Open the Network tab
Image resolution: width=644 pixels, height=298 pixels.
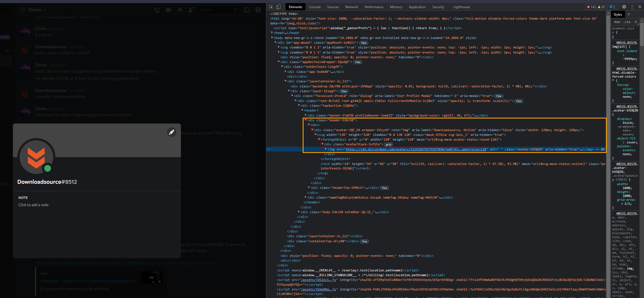coord(351,7)
